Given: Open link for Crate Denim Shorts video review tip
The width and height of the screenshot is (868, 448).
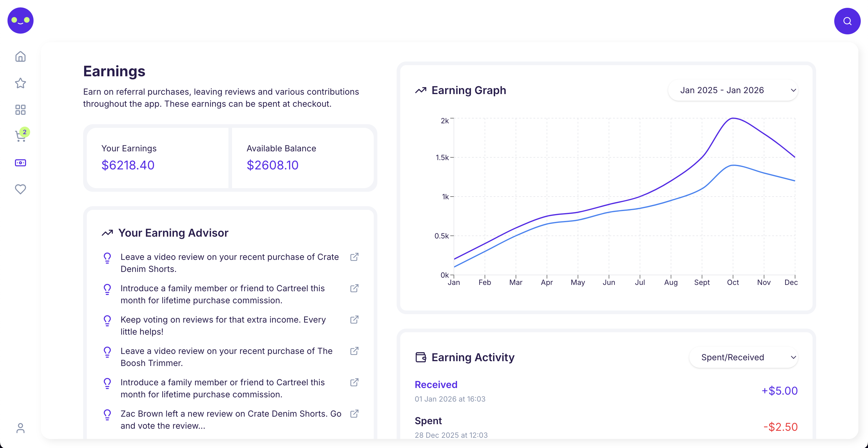Looking at the screenshot, I should [354, 257].
